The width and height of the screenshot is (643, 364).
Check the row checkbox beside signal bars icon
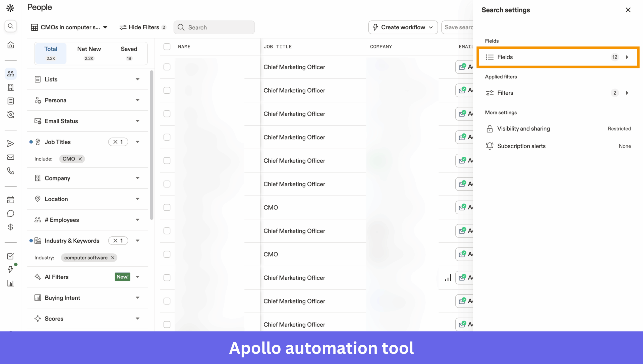pyautogui.click(x=167, y=278)
